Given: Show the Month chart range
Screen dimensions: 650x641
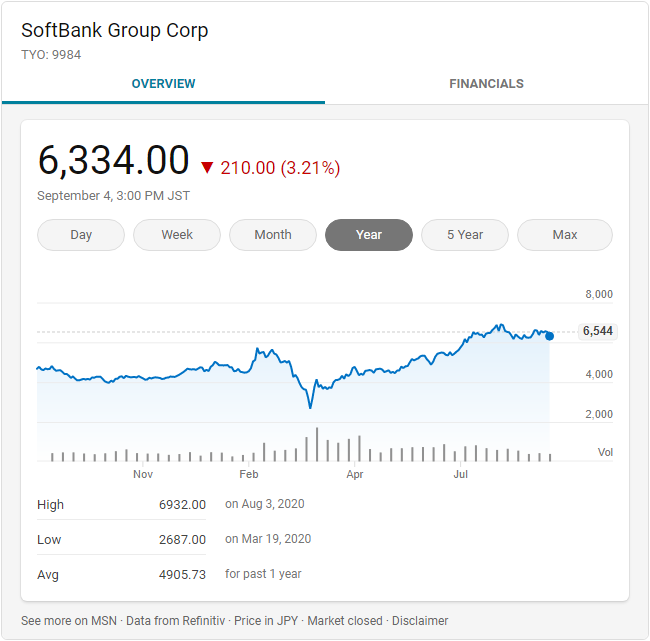Looking at the screenshot, I should pyautogui.click(x=273, y=235).
